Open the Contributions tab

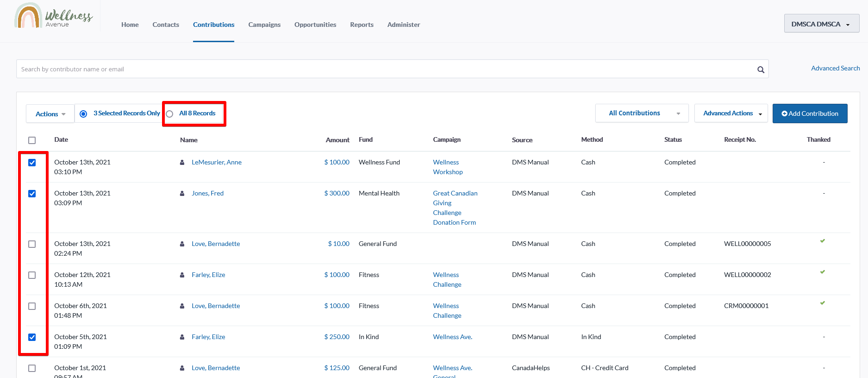(214, 25)
